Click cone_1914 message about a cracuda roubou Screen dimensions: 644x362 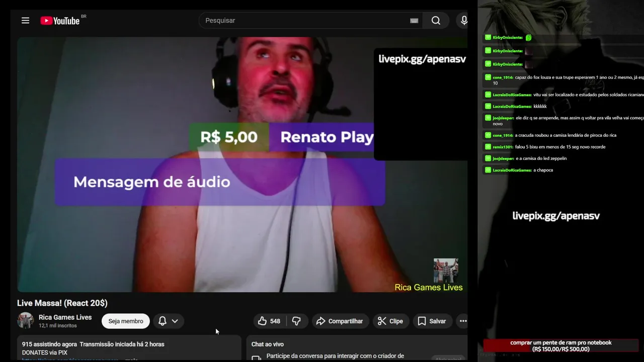[x=554, y=135]
